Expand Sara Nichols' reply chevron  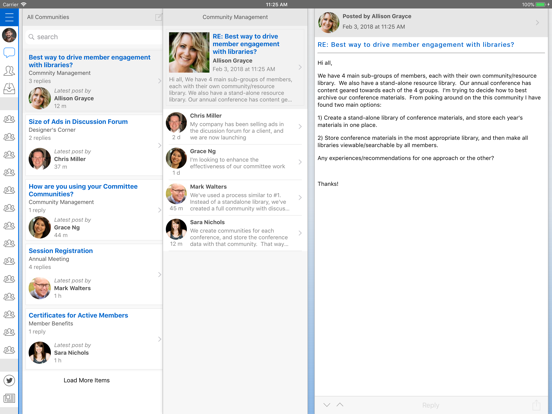coord(300,233)
